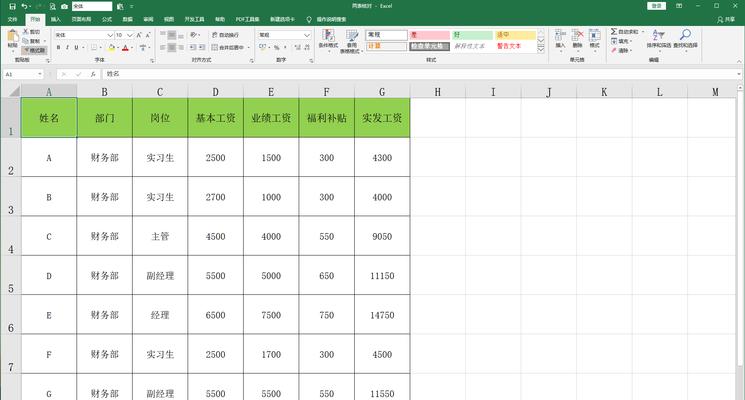Click the accounting number format icon
Image resolution: width=745 pixels, height=400 pixels.
pyautogui.click(x=263, y=48)
